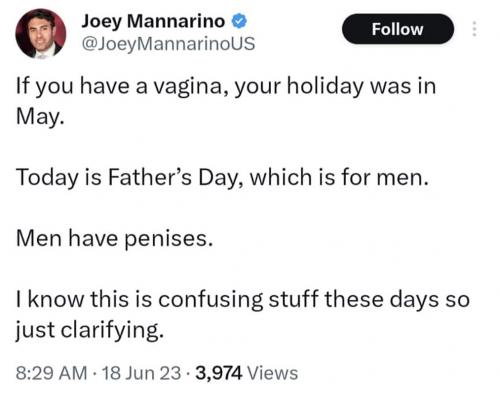Click the word Views beside the count
The height and width of the screenshot is (394, 500).
(273, 373)
